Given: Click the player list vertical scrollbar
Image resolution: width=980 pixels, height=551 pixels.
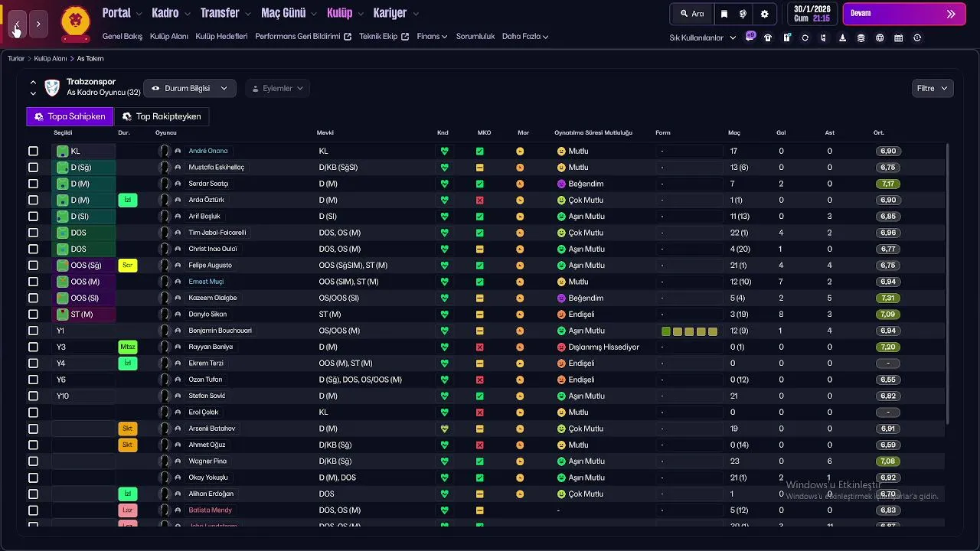Looking at the screenshot, I should 948,283.
